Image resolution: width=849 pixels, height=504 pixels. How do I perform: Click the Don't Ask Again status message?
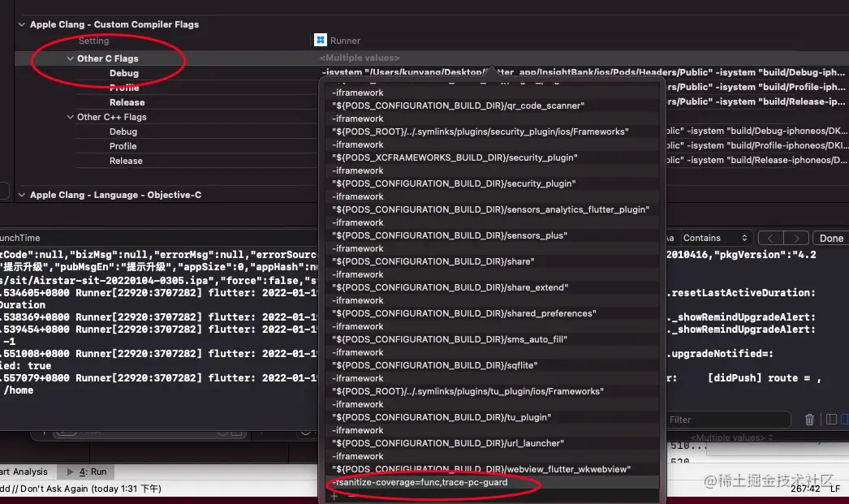coord(80,489)
